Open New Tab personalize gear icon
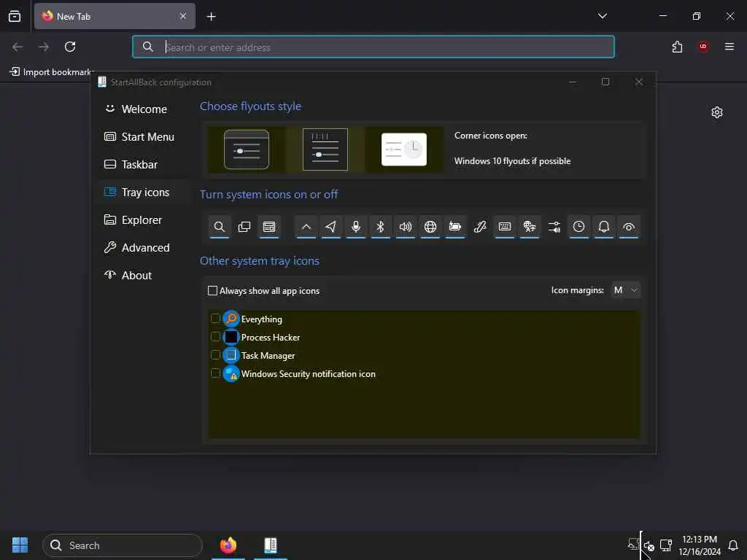The width and height of the screenshot is (747, 560). pyautogui.click(x=717, y=112)
